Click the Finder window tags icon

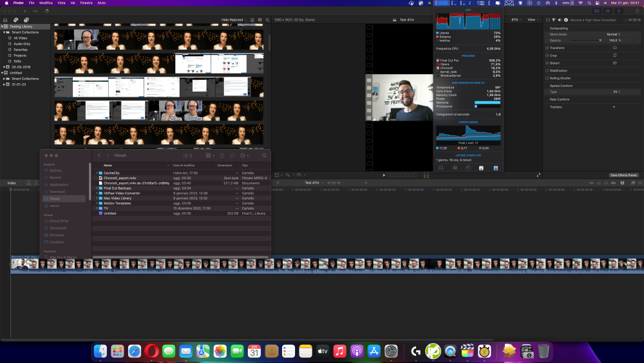tap(232, 155)
